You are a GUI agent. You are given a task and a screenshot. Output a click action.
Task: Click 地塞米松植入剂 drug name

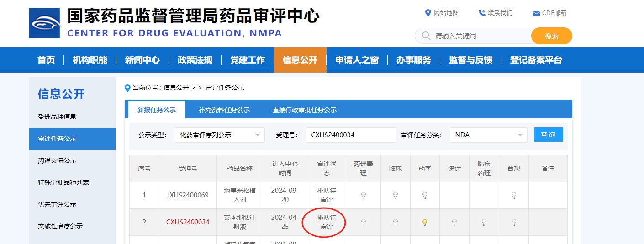[240, 195]
